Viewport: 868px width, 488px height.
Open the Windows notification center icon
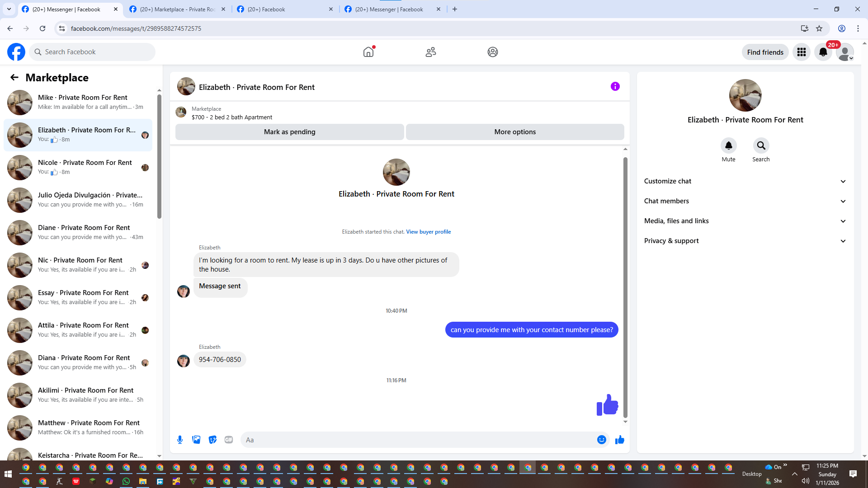pyautogui.click(x=853, y=474)
